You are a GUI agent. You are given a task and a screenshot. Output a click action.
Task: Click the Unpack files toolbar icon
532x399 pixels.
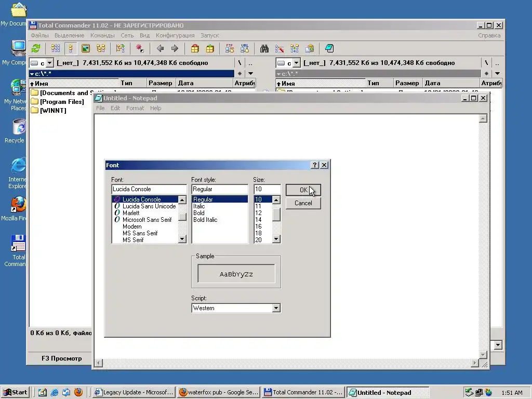[x=210, y=48]
